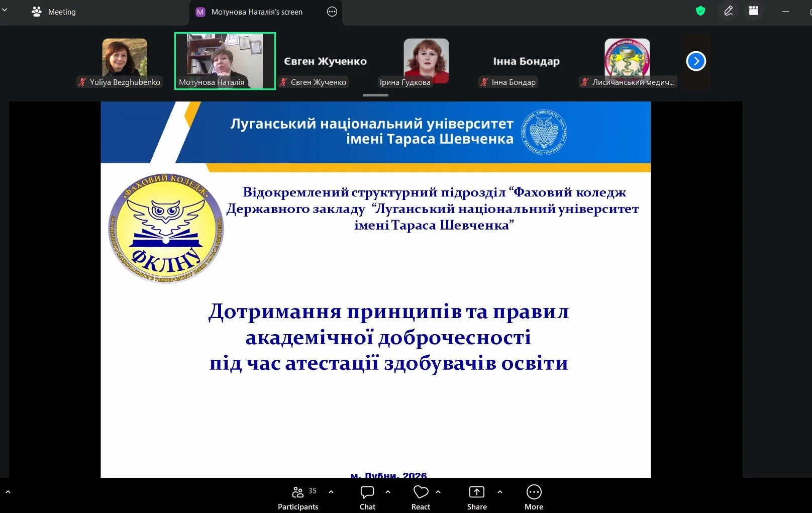Click the slide header "Луганський національний університет"
Screen dimensions: 812x513
(372, 123)
